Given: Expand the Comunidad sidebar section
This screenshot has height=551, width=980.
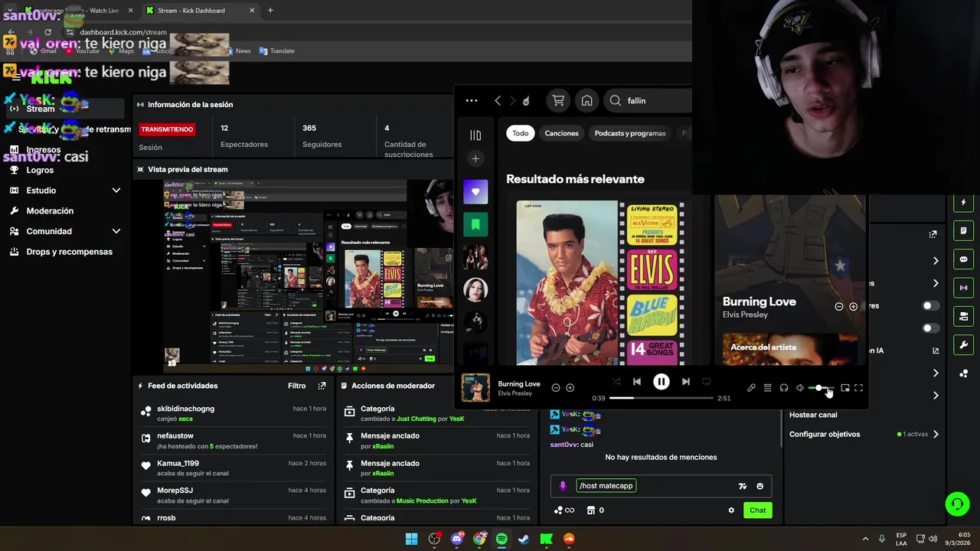Looking at the screenshot, I should [65, 231].
